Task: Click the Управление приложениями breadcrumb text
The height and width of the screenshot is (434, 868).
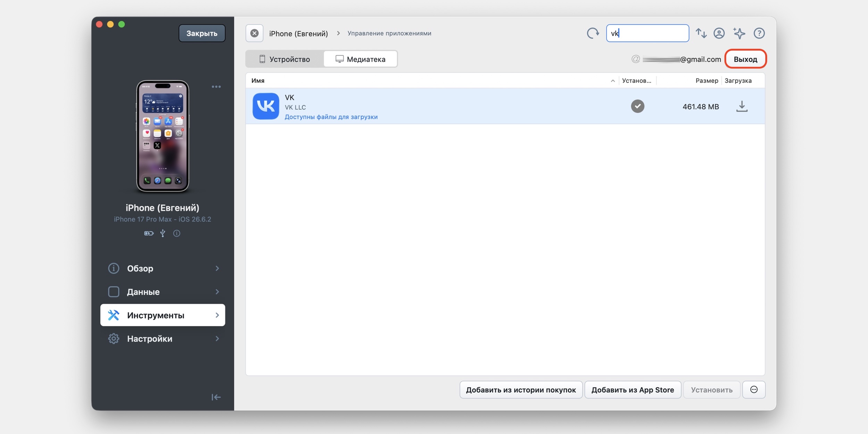Action: pyautogui.click(x=389, y=33)
